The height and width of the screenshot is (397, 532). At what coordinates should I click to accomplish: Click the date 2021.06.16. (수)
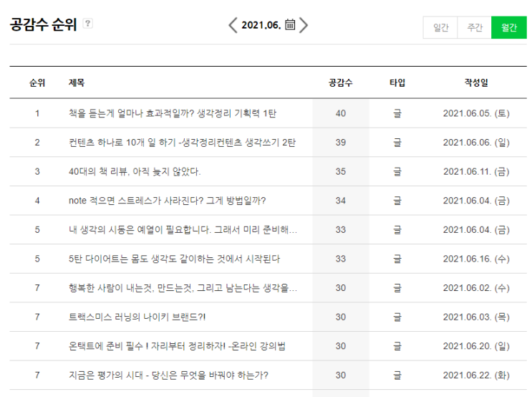[x=476, y=259]
